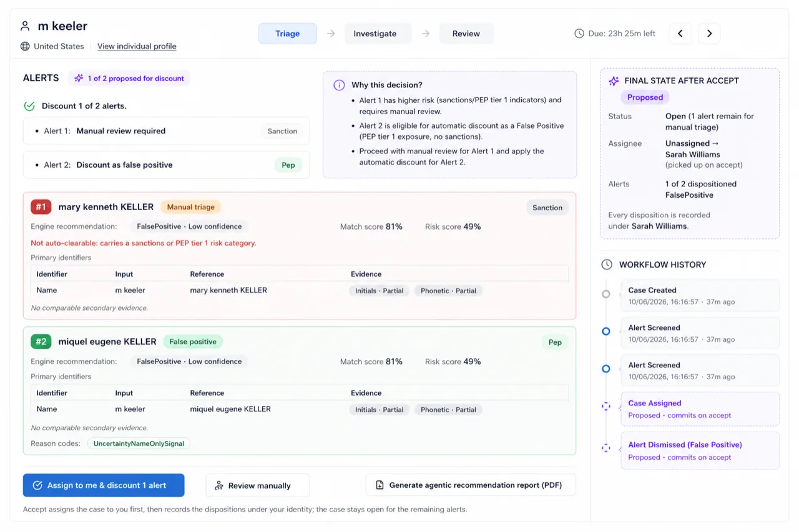Image resolution: width=799 pixels, height=532 pixels.
Task: Click the person icon in the Review manually button
Action: 218,485
